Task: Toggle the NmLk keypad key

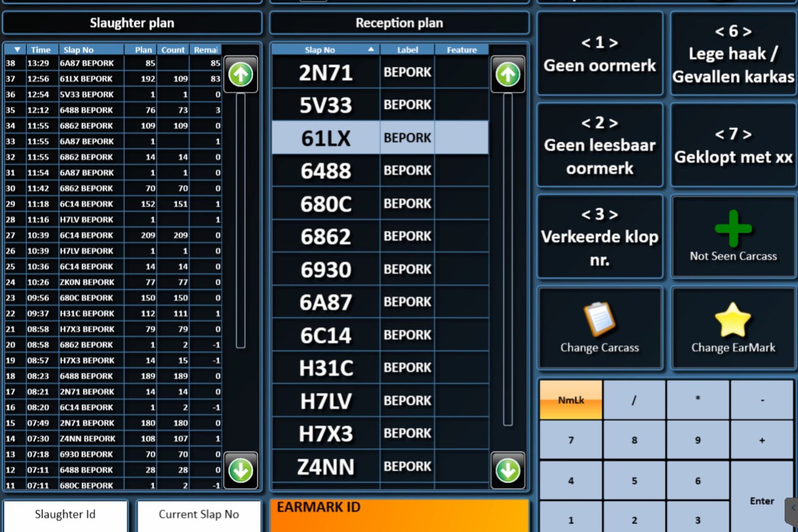Action: click(x=571, y=400)
